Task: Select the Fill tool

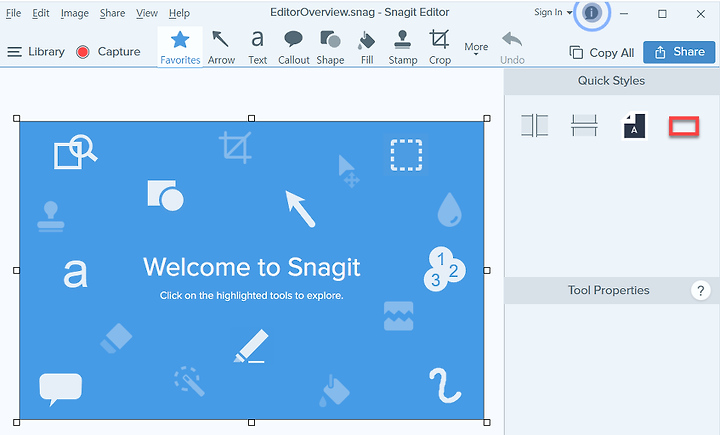Action: [366, 47]
